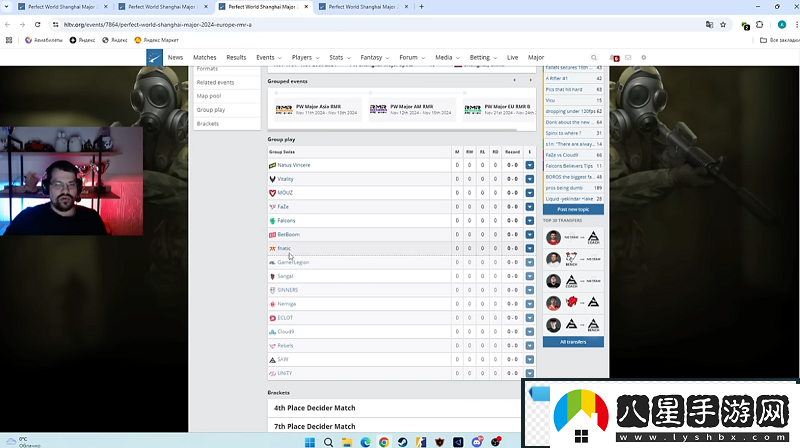Image resolution: width=800 pixels, height=448 pixels.
Task: Expand the Vitality row dropdown
Action: click(530, 179)
